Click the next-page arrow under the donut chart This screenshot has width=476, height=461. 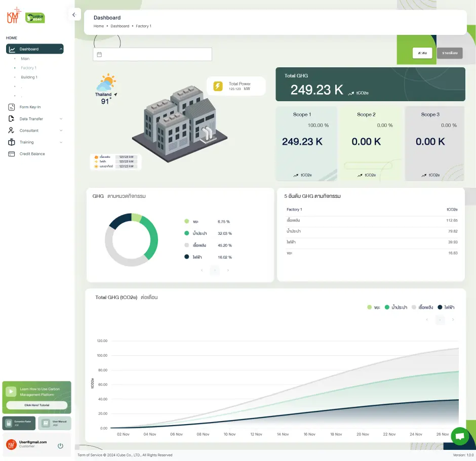click(x=228, y=270)
